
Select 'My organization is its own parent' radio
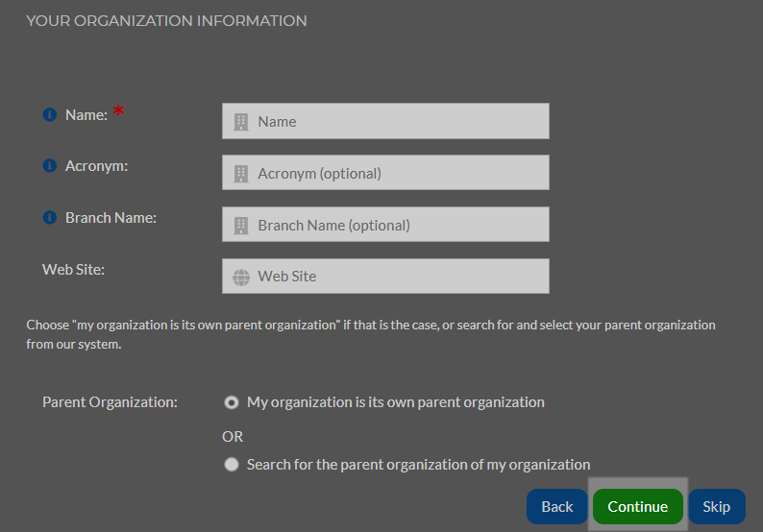(232, 402)
